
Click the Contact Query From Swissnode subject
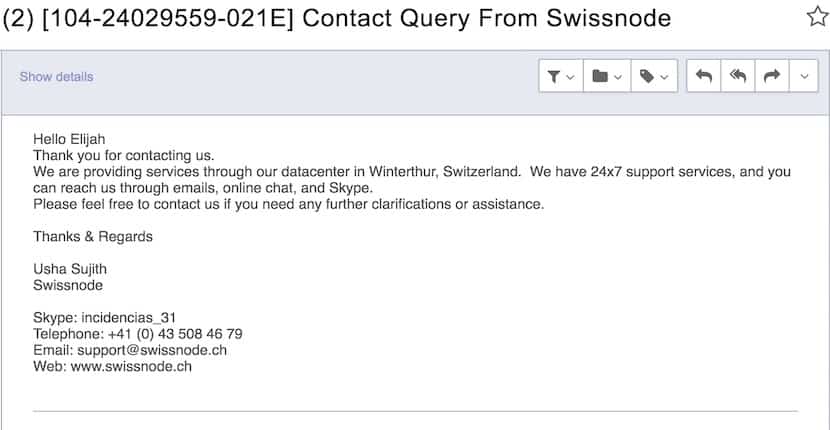pyautogui.click(x=486, y=18)
